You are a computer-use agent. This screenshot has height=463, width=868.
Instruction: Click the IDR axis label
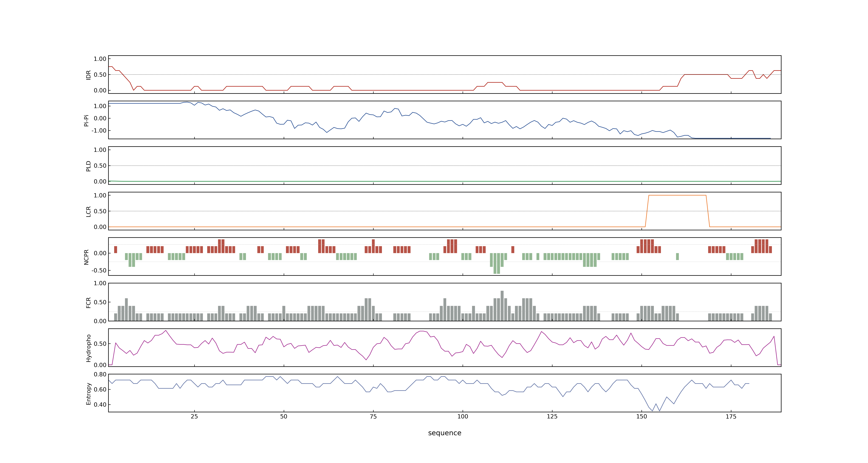[x=88, y=75]
